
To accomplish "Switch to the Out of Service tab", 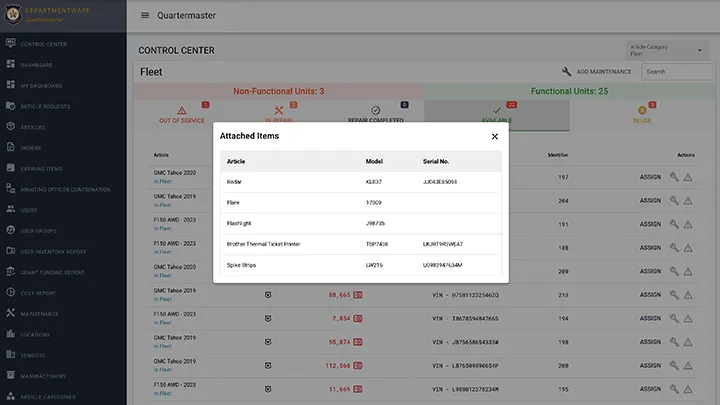I will (x=181, y=114).
